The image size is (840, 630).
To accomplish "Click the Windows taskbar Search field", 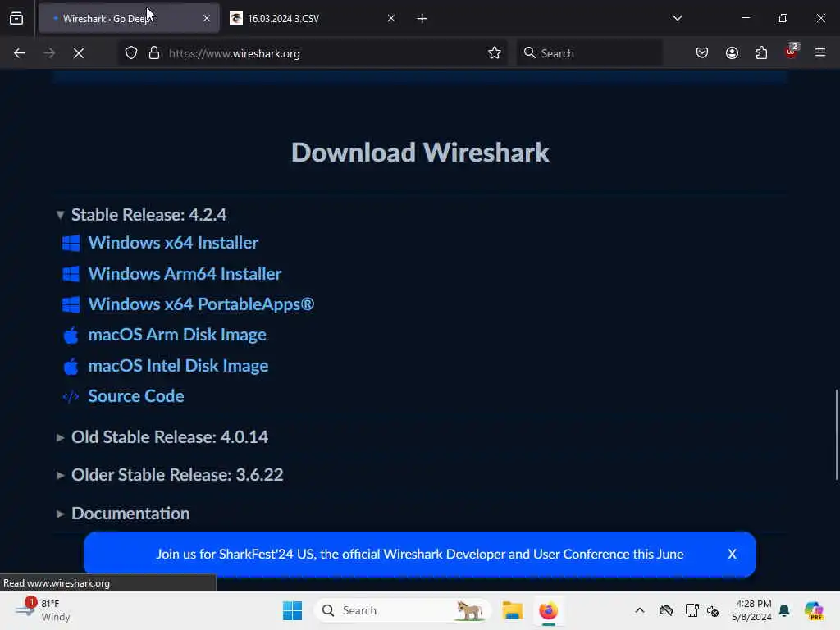I will coord(402,610).
